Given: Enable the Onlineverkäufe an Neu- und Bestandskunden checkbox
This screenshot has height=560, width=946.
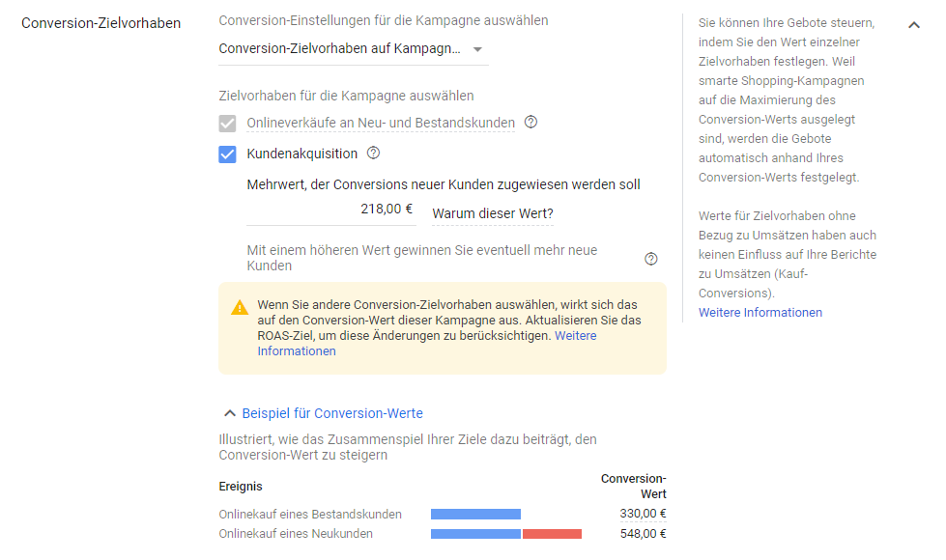Looking at the screenshot, I should [x=226, y=123].
